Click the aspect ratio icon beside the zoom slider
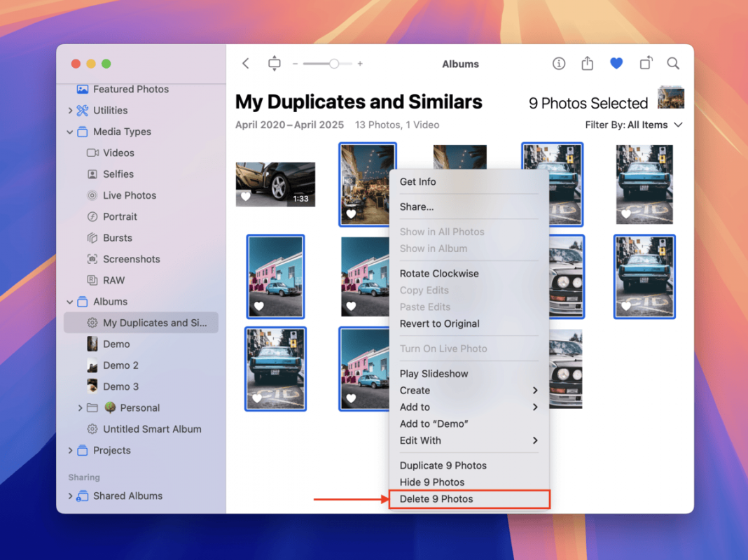Image resolution: width=748 pixels, height=560 pixels. click(x=274, y=63)
